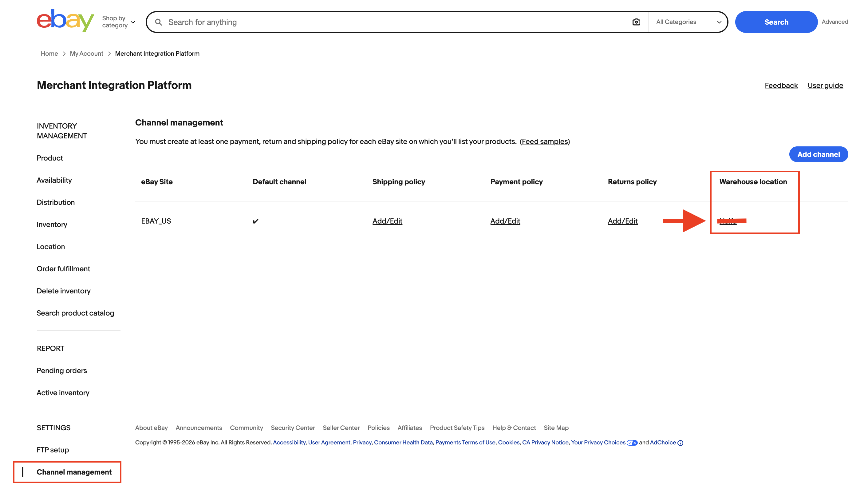Open Affiliates footer link
The height and width of the screenshot is (489, 868).
[409, 428]
